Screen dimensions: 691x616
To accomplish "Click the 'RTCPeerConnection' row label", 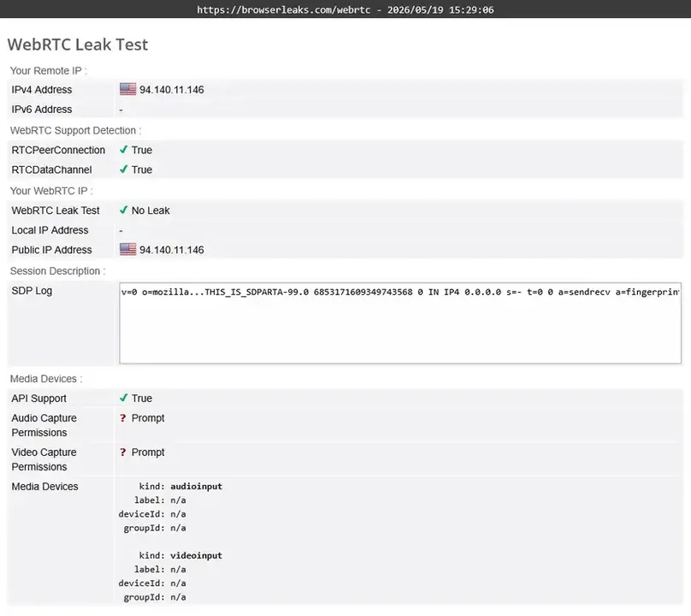I will point(58,151).
